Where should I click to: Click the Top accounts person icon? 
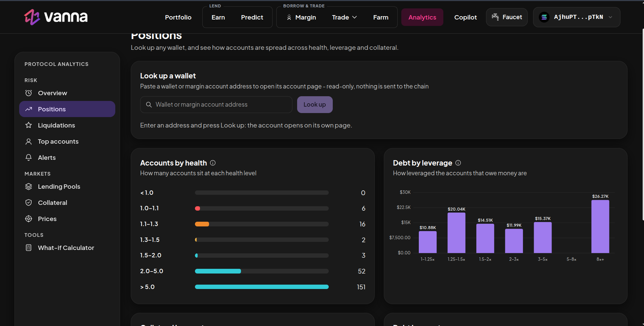point(29,141)
